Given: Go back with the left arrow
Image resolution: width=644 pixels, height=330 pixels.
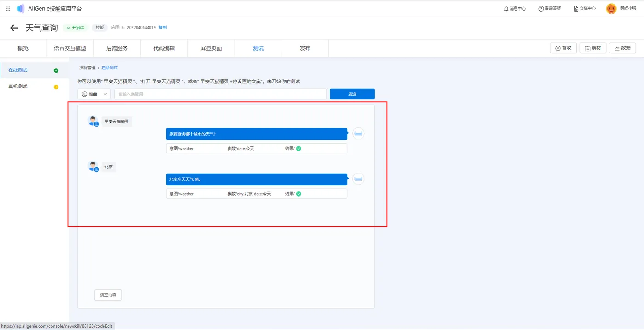Looking at the screenshot, I should pyautogui.click(x=14, y=28).
